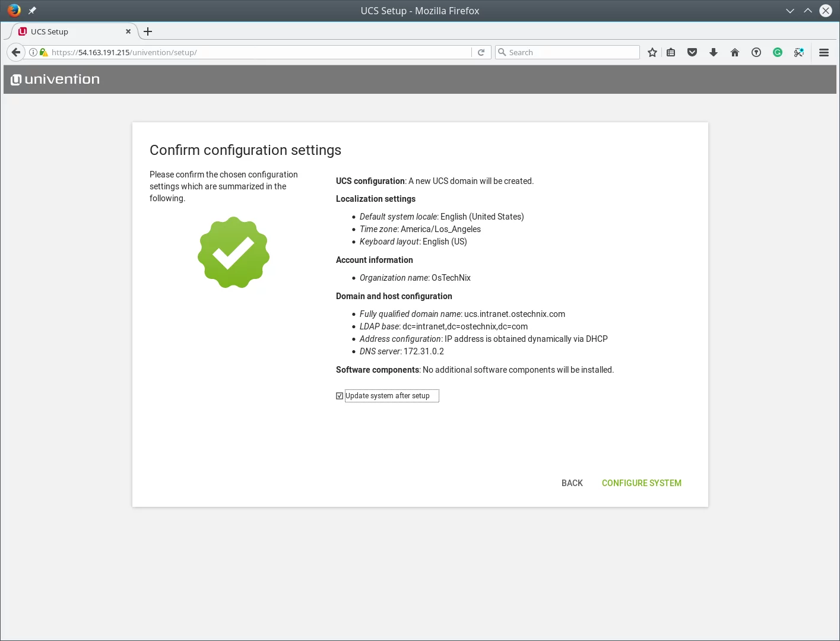Click the insecure connection warning padlock
Image resolution: width=840 pixels, height=641 pixels.
pyautogui.click(x=43, y=52)
